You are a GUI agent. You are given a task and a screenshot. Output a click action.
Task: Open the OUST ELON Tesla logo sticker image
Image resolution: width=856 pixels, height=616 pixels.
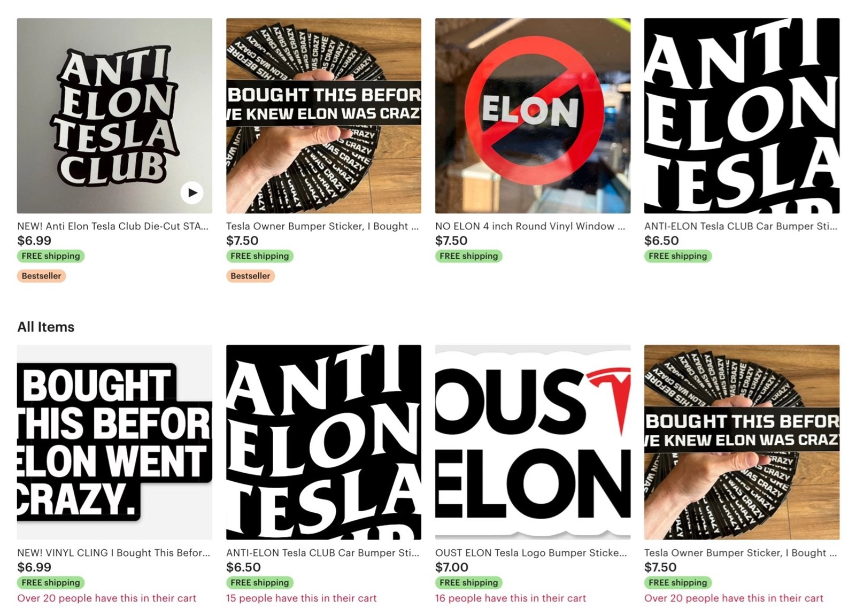pyautogui.click(x=533, y=442)
